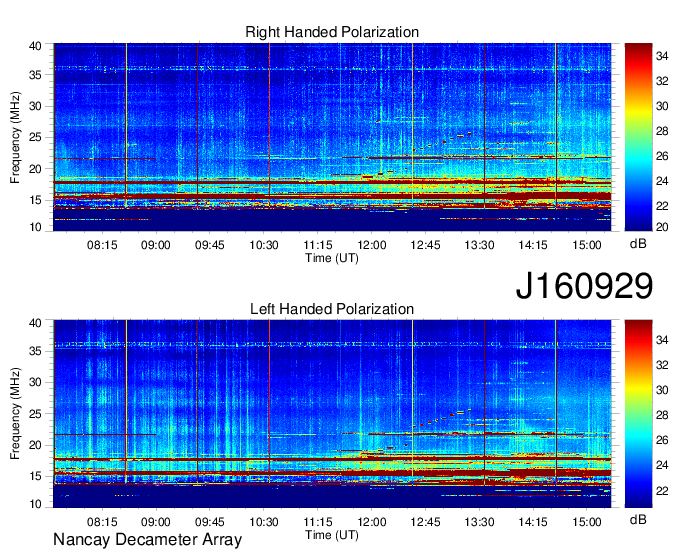This screenshot has width=680, height=552.
Task: Click '20' on top color bar scale
Action: 662,227
